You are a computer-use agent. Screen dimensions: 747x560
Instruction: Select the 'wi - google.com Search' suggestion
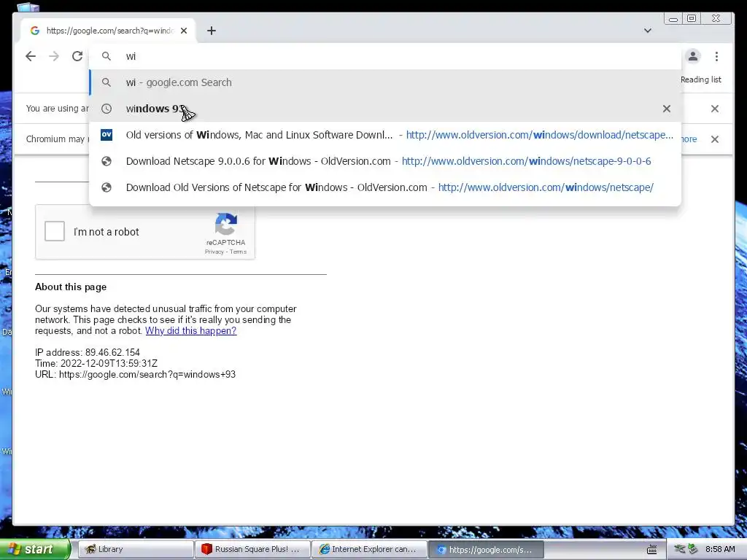pyautogui.click(x=385, y=82)
